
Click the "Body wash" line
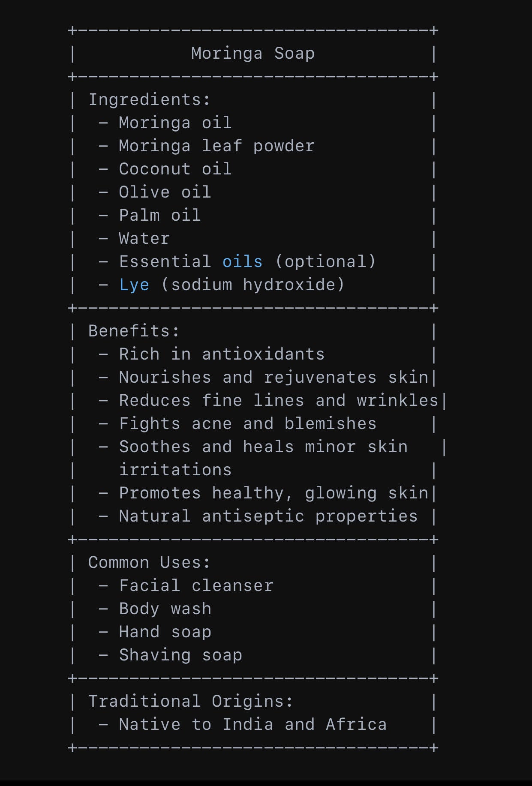165,609
